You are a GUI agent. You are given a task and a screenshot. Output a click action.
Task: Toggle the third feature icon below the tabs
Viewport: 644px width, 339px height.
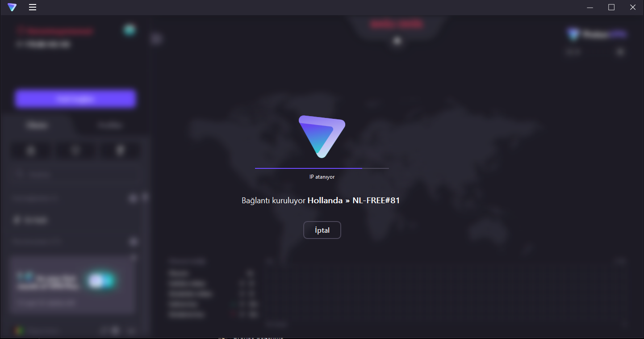click(x=121, y=151)
